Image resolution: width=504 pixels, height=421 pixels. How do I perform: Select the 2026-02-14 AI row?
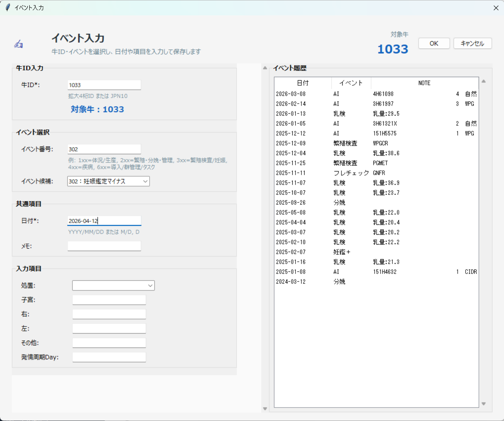(376, 104)
